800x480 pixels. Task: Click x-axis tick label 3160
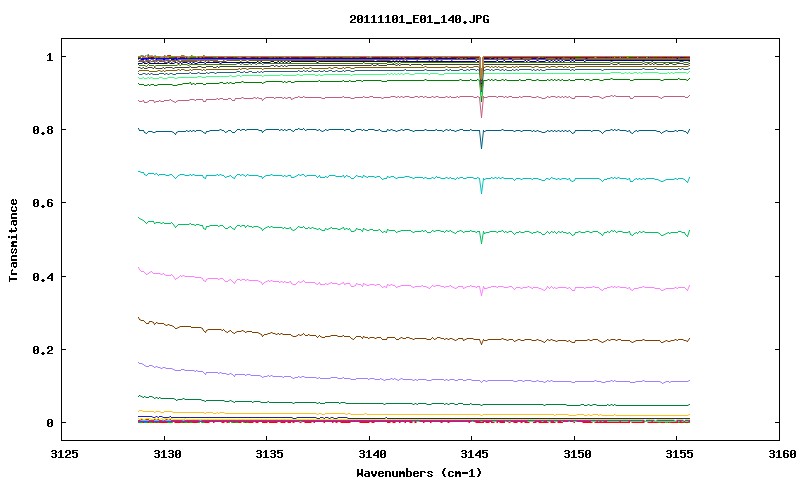click(782, 454)
